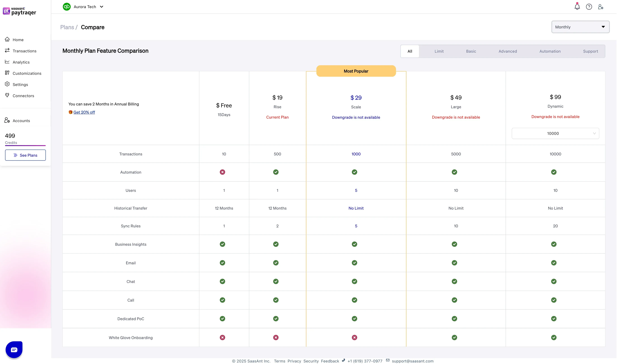The height and width of the screenshot is (364, 628).
Task: Open Settings via the gear icon
Action: [x=21, y=84]
